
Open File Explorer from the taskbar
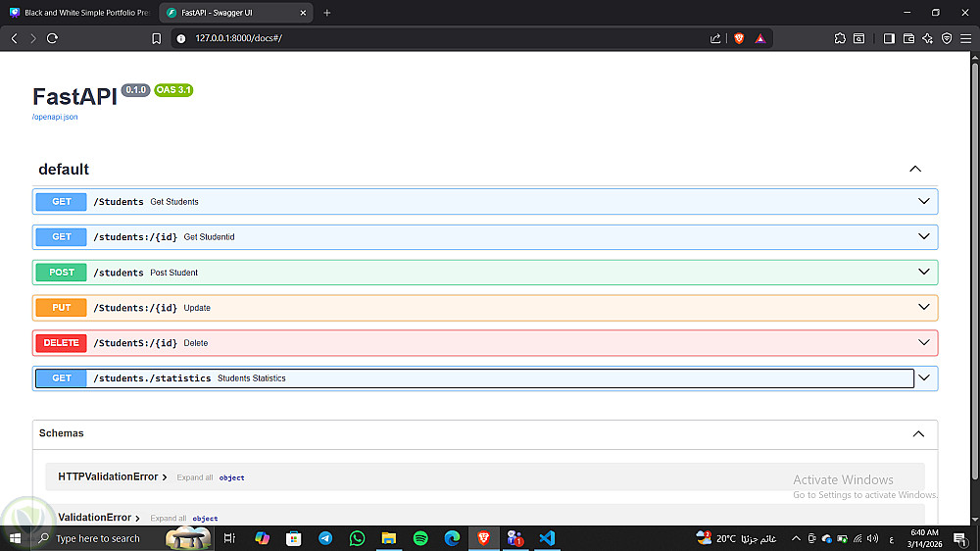pos(389,538)
